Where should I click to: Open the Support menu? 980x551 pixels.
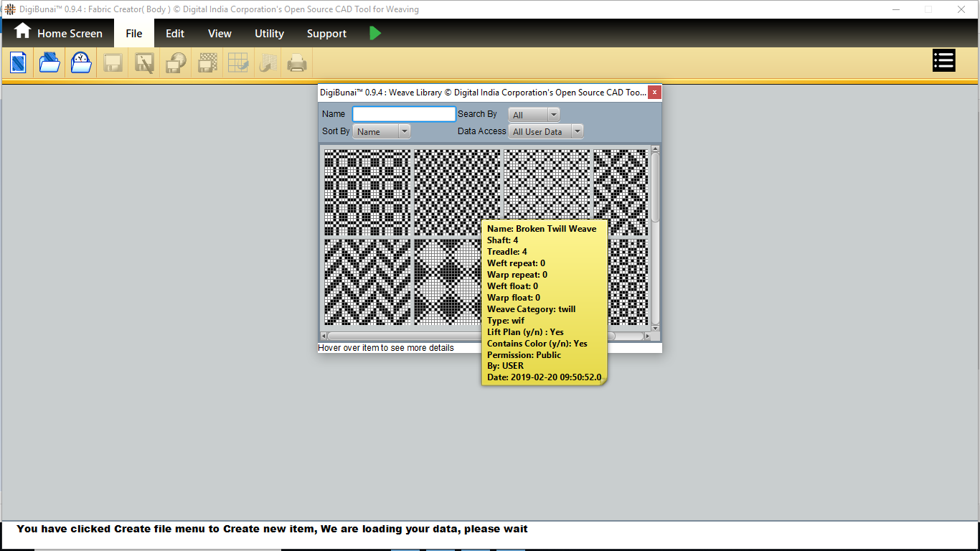[326, 34]
